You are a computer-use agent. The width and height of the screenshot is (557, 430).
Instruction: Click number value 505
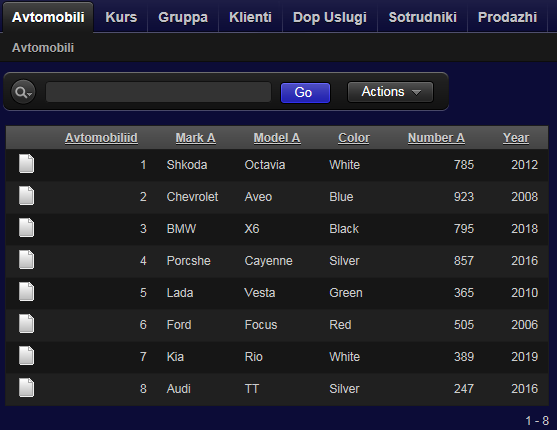(x=464, y=325)
